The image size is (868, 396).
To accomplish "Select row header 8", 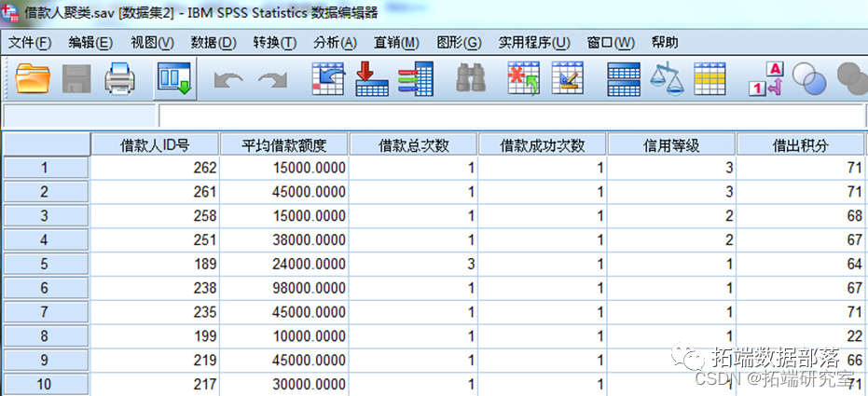I will coord(45,335).
